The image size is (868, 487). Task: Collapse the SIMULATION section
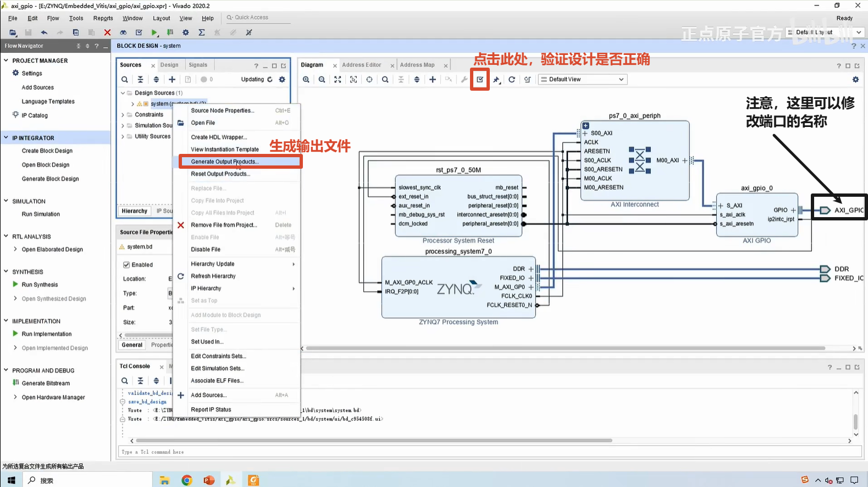click(x=6, y=201)
